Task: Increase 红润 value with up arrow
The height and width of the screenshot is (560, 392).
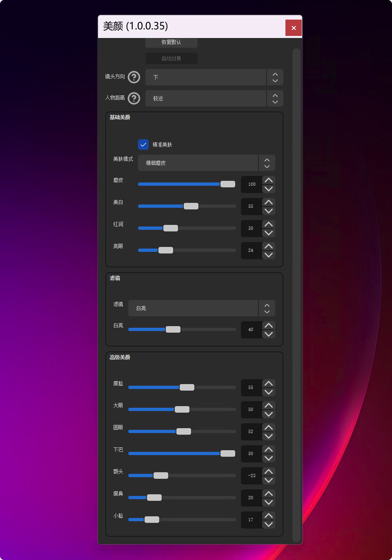Action: [268, 224]
